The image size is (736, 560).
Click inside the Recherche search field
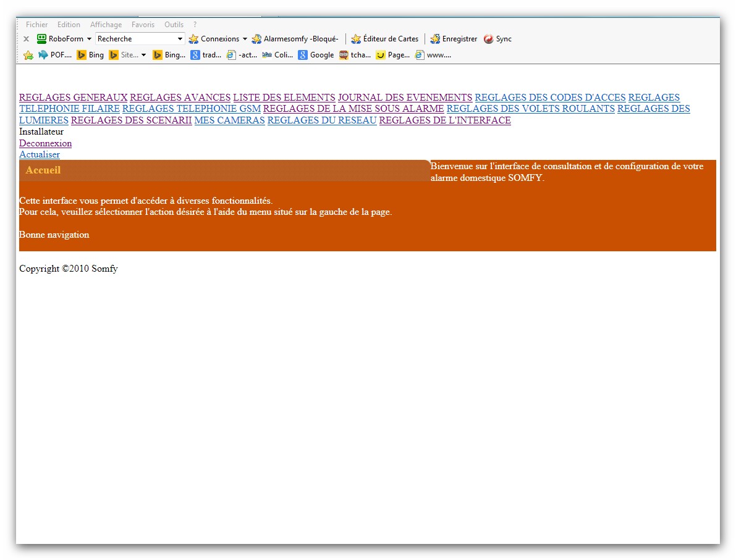tap(135, 39)
